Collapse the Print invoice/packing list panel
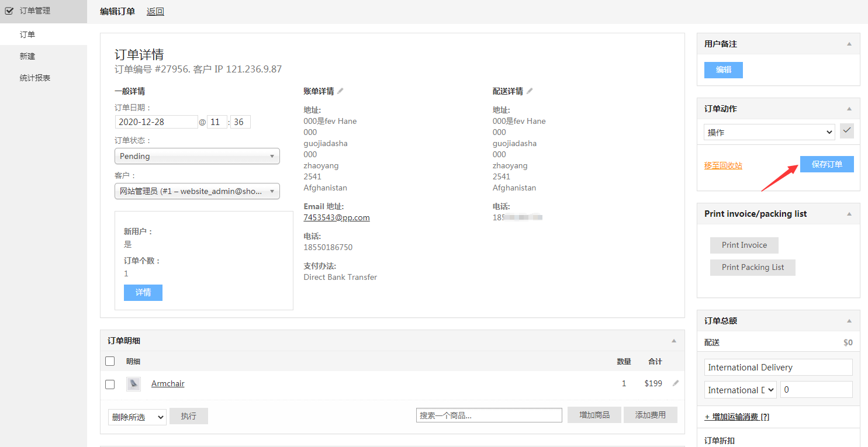868x447 pixels. (x=849, y=214)
